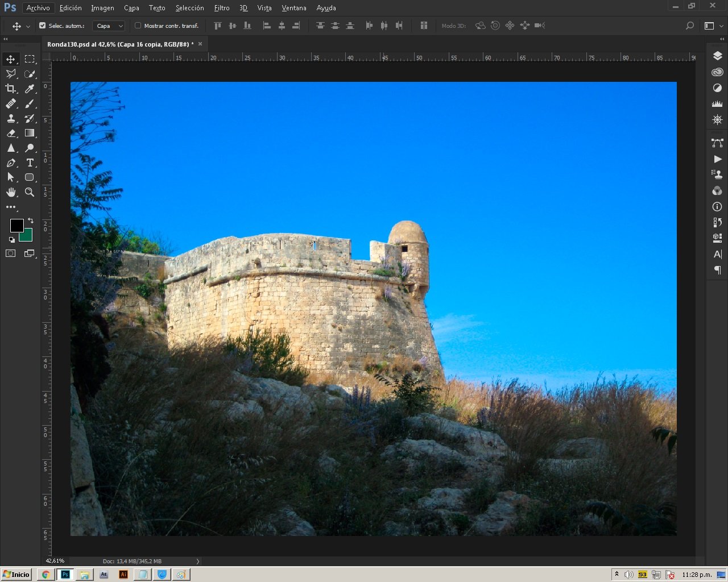This screenshot has height=582, width=728.
Task: Select the Sharpen triangle tool
Action: click(11, 148)
